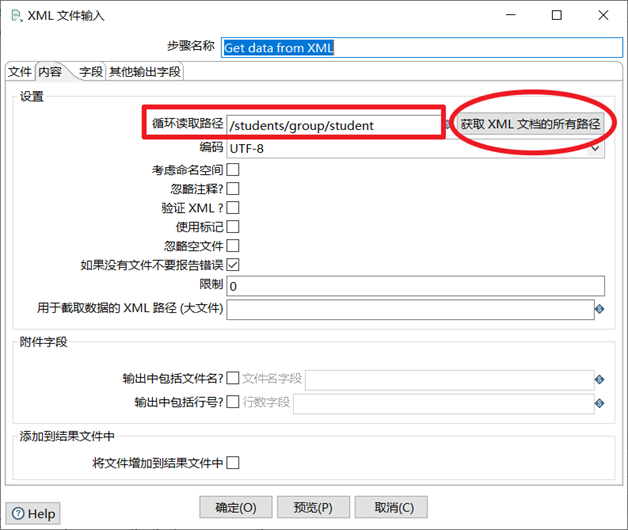Switch to the 文件 tab
The width and height of the screenshot is (628, 530).
tap(20, 72)
